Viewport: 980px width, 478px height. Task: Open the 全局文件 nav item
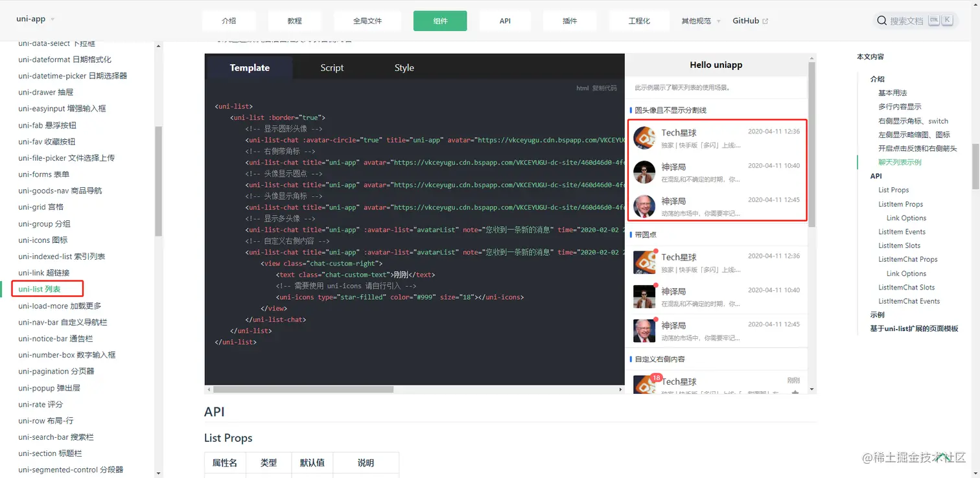pyautogui.click(x=367, y=21)
